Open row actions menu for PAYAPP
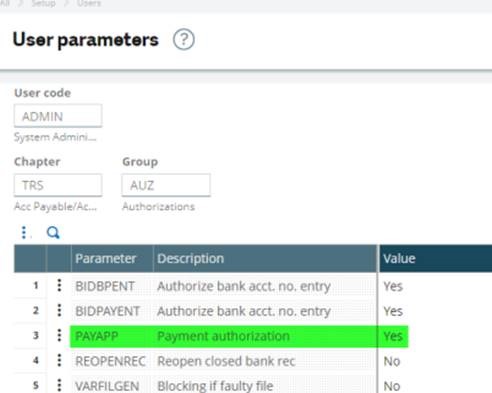This screenshot has width=492, height=393. (x=59, y=335)
